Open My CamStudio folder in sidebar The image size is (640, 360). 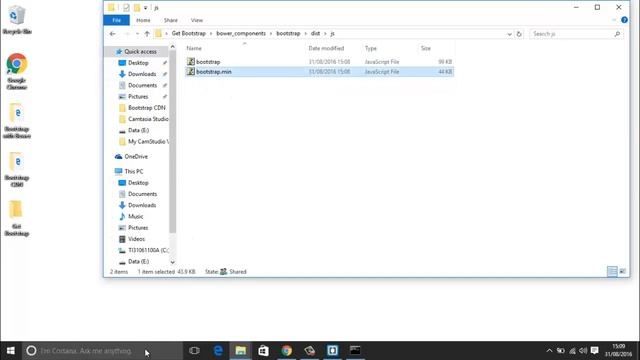[148, 142]
